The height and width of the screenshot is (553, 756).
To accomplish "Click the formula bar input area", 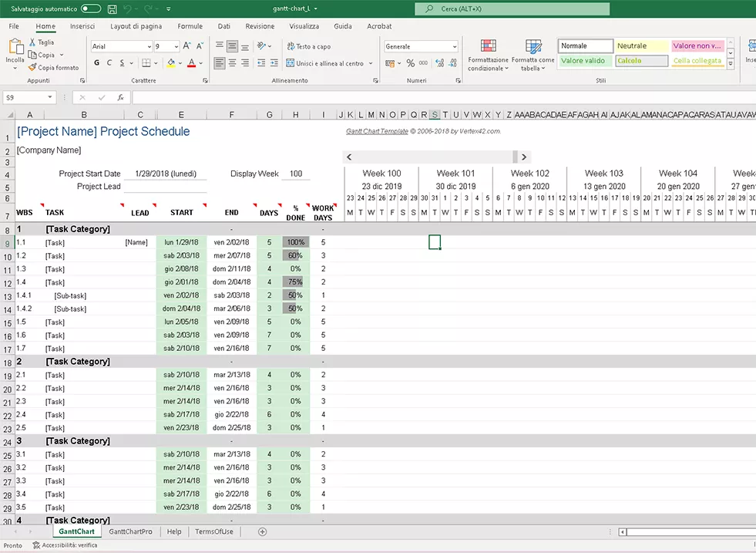I will pos(444,97).
